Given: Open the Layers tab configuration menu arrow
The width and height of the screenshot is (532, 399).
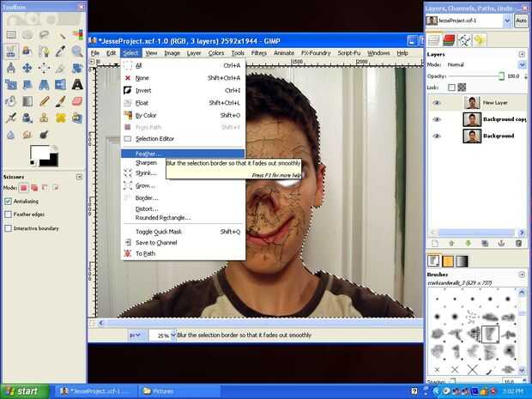Looking at the screenshot, I should click(522, 54).
